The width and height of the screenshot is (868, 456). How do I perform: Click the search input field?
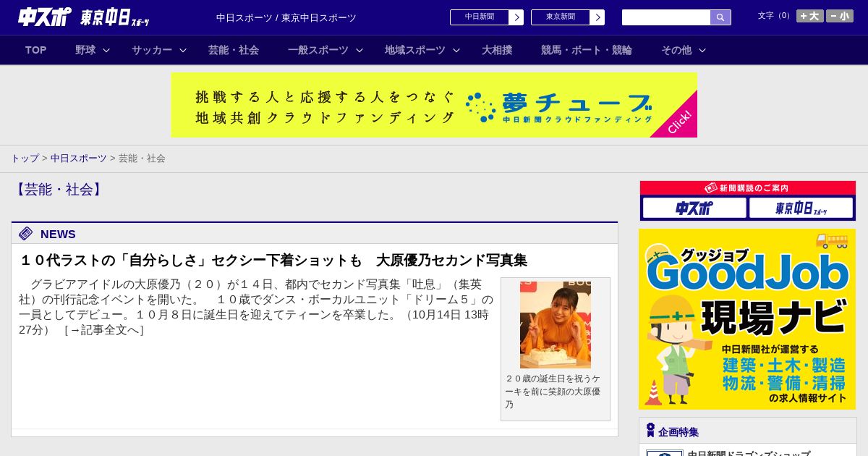pos(666,17)
